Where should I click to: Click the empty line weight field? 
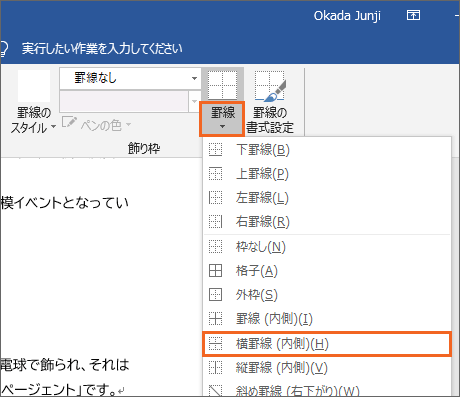[124, 101]
